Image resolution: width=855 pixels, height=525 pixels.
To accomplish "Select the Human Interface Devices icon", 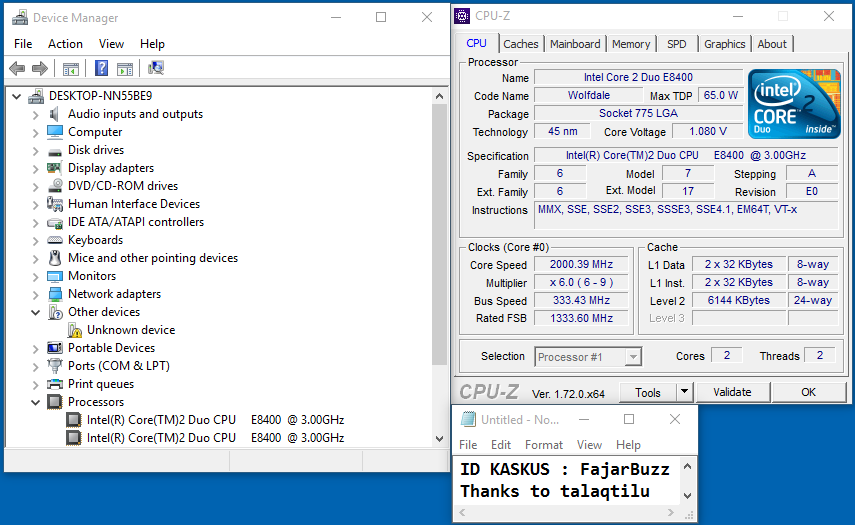I will coord(55,204).
